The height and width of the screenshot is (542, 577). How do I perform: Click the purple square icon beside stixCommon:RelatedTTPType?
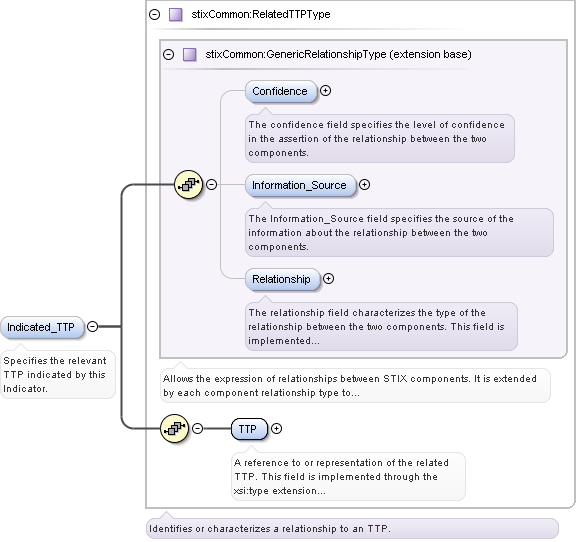[x=176, y=15]
